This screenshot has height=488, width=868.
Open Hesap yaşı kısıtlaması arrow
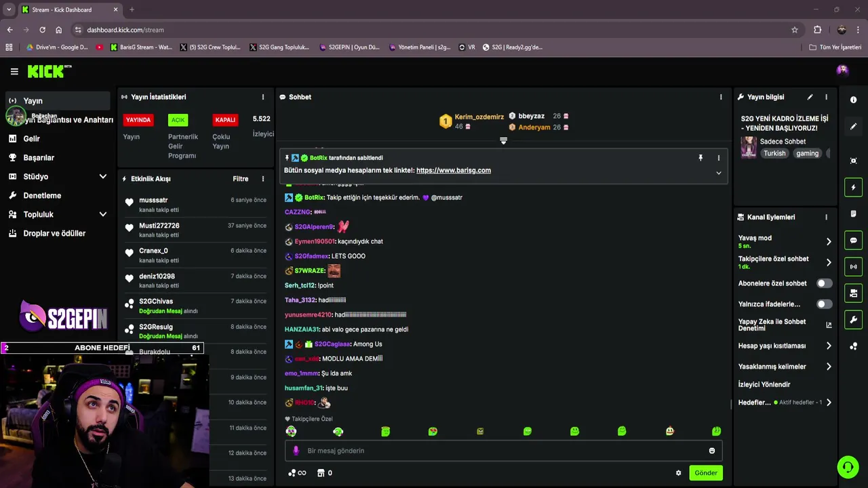coord(829,346)
